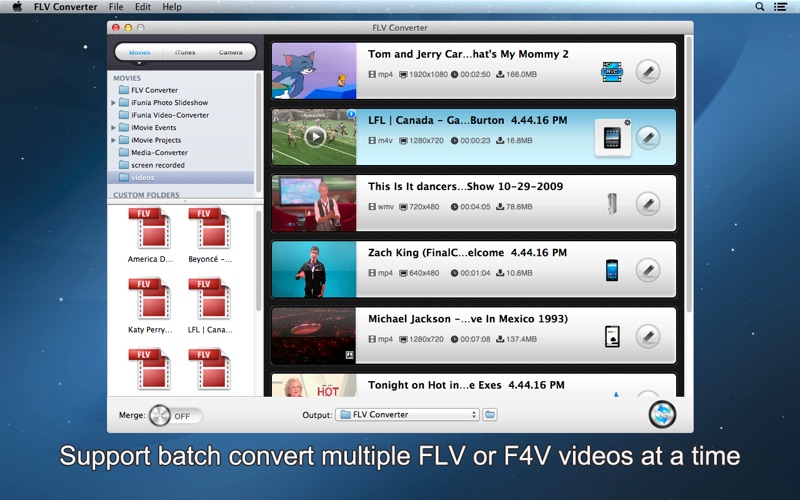The image size is (800, 500).
Task: Click the Michael Jackson video thumbnail
Action: click(314, 336)
